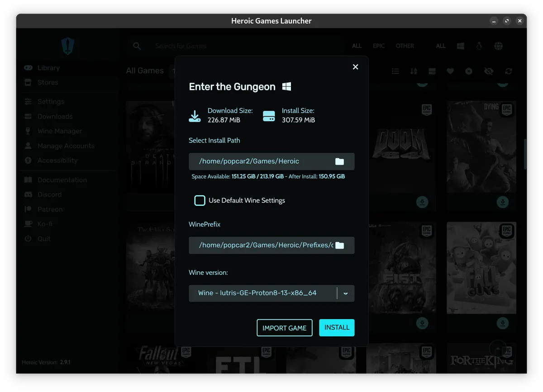Filter by Linux penguin icon
The width and height of the screenshot is (543, 392).
coord(479,46)
